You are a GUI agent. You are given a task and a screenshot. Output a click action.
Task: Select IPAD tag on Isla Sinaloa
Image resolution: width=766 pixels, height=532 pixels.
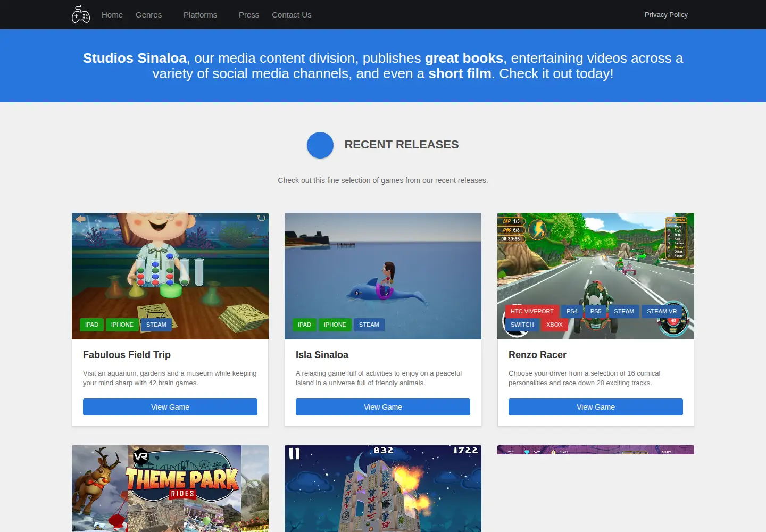304,325
